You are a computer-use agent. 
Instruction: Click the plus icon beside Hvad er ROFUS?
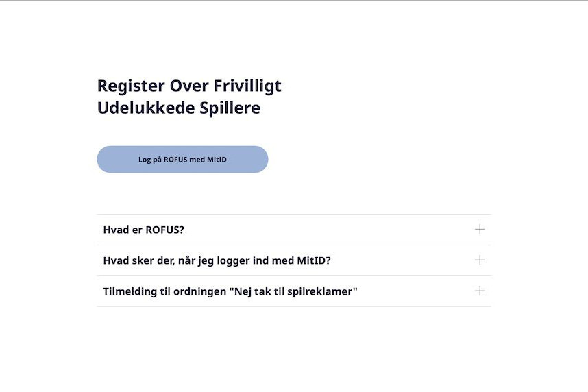480,230
